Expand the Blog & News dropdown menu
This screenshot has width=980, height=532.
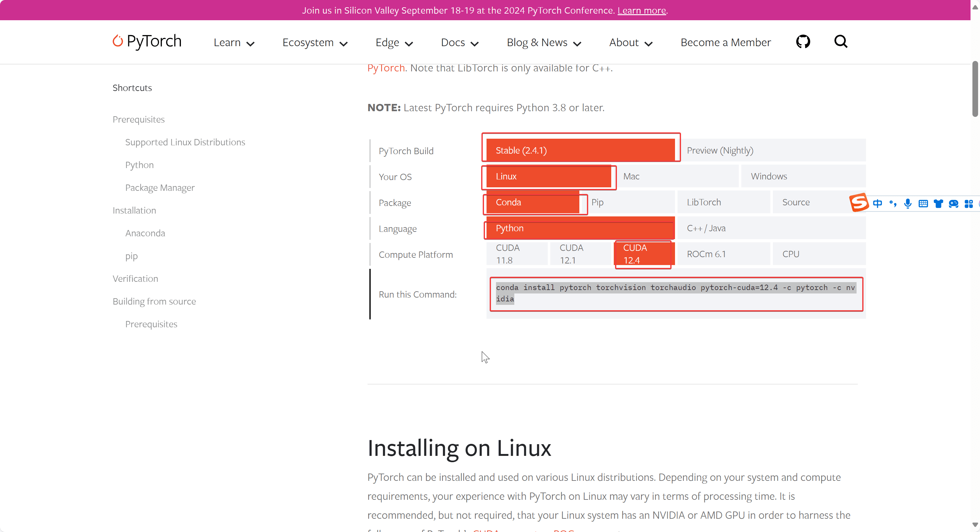pos(544,43)
